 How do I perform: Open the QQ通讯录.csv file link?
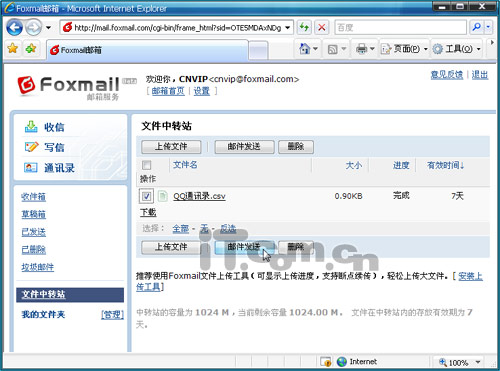pos(199,196)
